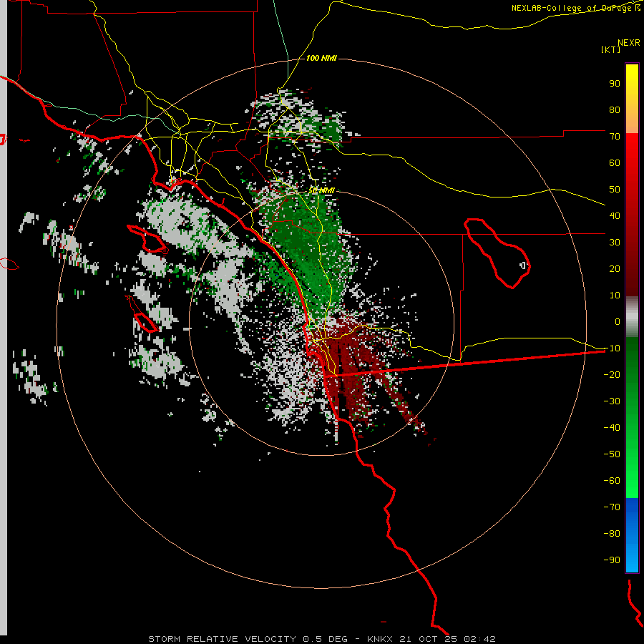The width and height of the screenshot is (644, 644).
Task: Click the 50 NMI range ring label
Action: pos(321,190)
